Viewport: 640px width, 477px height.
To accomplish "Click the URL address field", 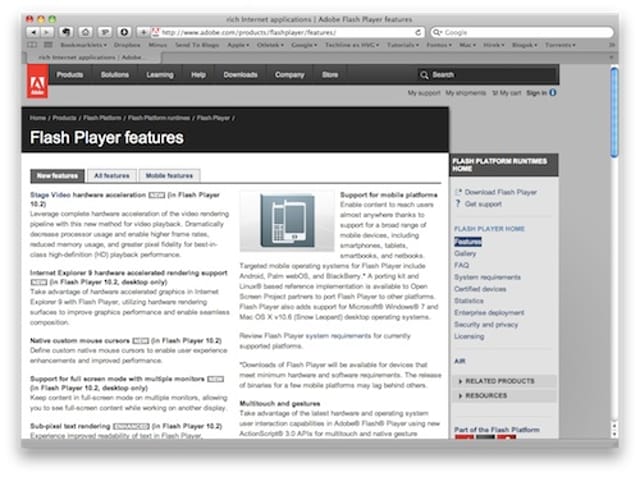I will (287, 32).
